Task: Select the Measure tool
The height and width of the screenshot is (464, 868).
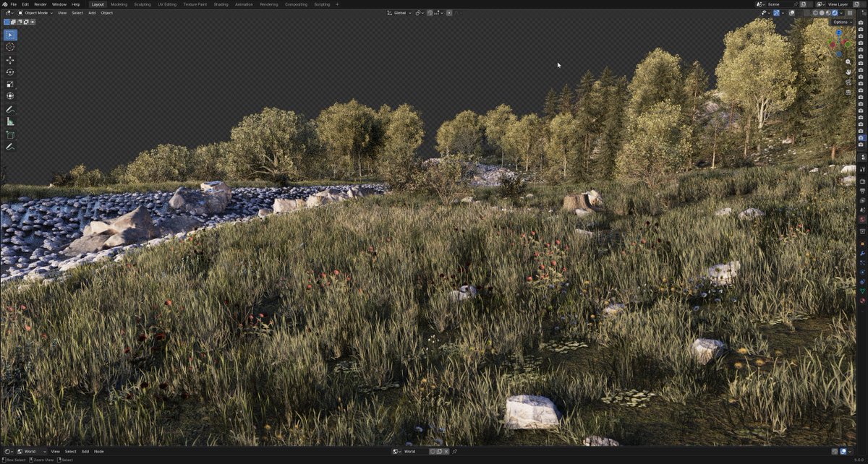Action: point(10,121)
